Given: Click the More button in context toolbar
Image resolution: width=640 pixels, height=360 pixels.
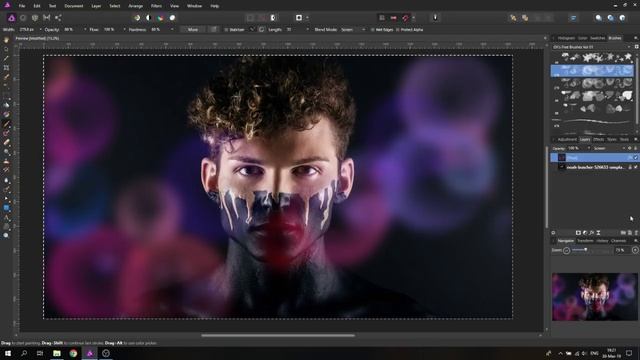Looking at the screenshot, I should point(193,30).
